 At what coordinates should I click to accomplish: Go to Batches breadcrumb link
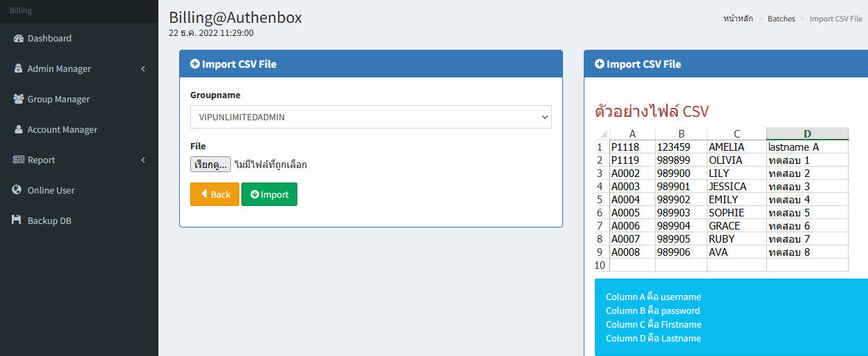click(781, 19)
